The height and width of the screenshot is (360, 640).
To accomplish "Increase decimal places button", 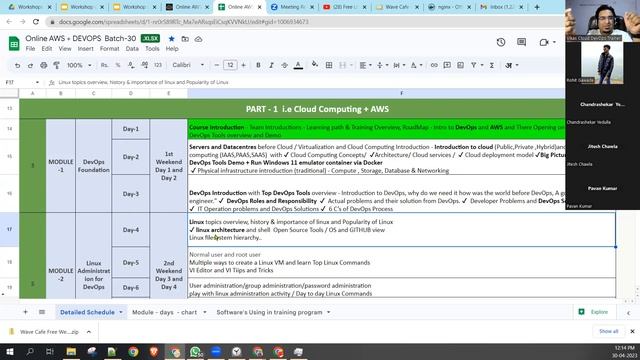I will click(144, 65).
